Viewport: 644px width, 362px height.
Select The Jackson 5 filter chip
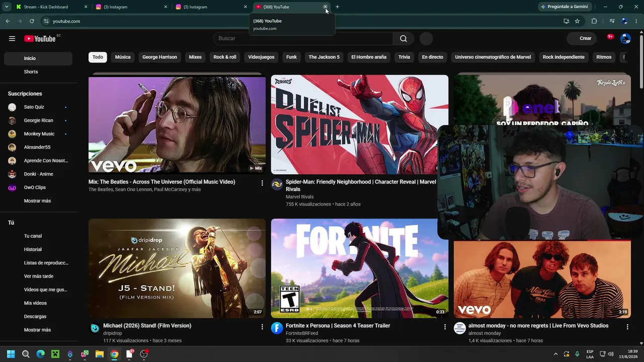point(324,57)
